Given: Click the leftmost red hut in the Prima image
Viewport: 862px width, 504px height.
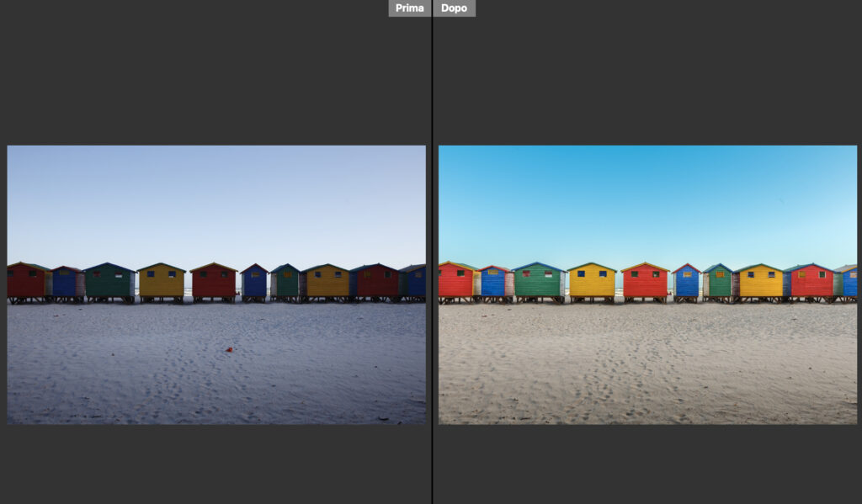Looking at the screenshot, I should 26,283.
